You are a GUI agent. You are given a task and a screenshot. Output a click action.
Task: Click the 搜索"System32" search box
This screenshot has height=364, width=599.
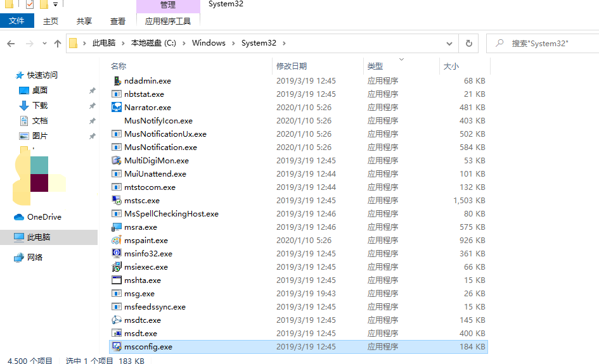point(543,43)
